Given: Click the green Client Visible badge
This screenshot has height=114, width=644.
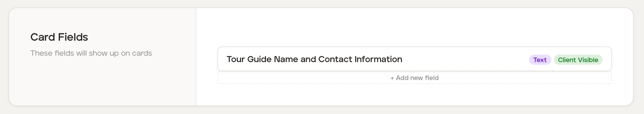Looking at the screenshot, I should 578,60.
